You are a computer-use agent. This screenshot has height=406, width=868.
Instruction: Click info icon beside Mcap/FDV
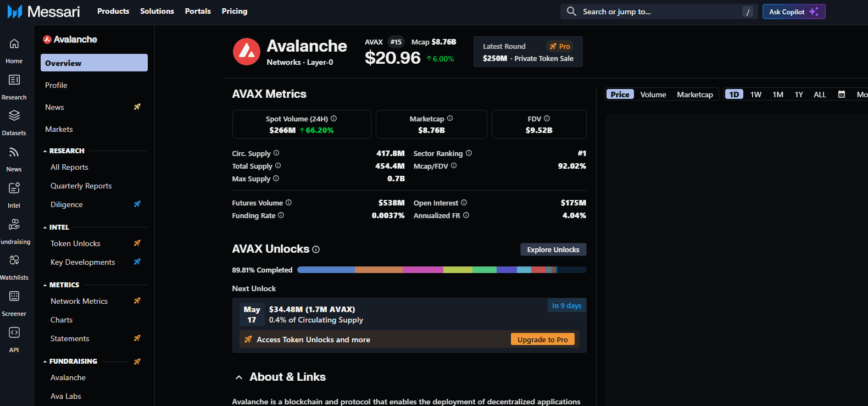[x=454, y=166]
